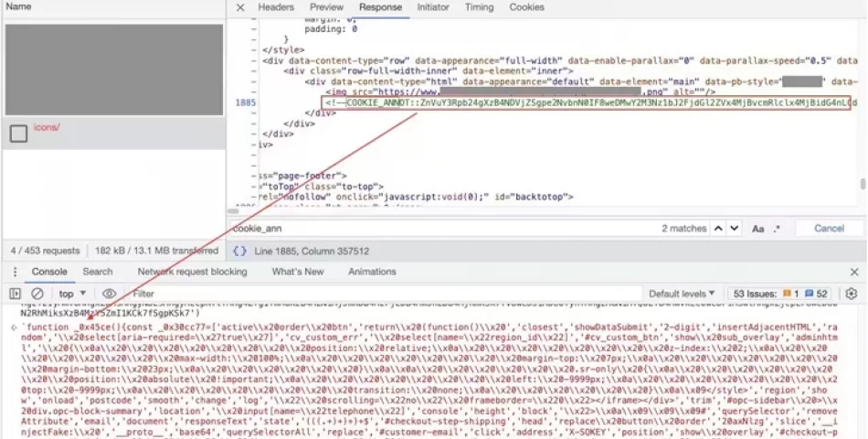Open the What's New tab
The width and height of the screenshot is (868, 439).
(x=298, y=272)
